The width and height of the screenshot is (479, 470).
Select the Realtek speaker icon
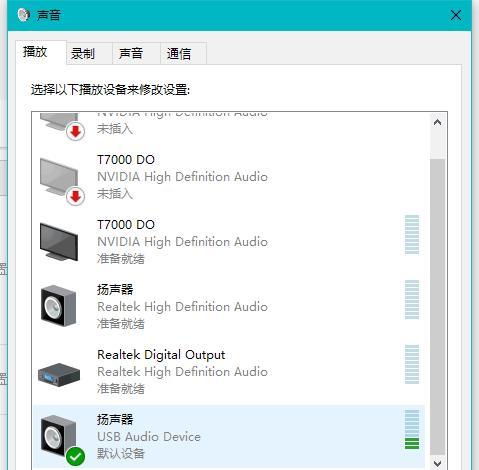click(58, 306)
